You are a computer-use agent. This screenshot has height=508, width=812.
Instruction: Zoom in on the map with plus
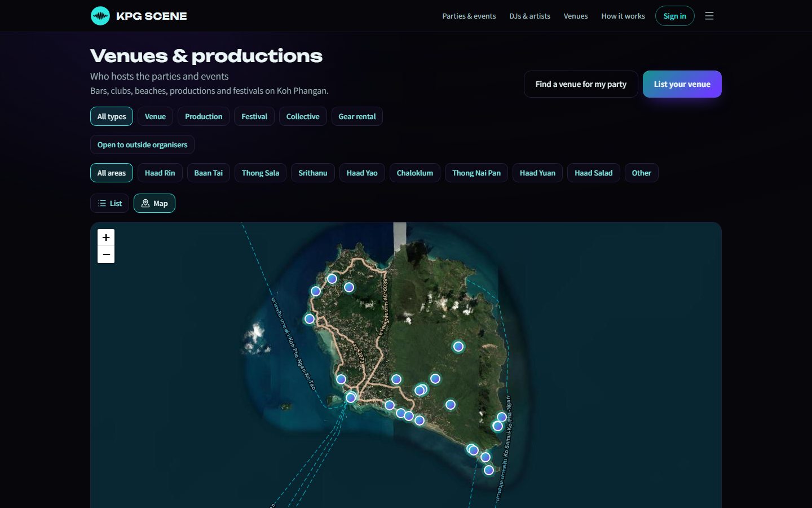pos(106,238)
